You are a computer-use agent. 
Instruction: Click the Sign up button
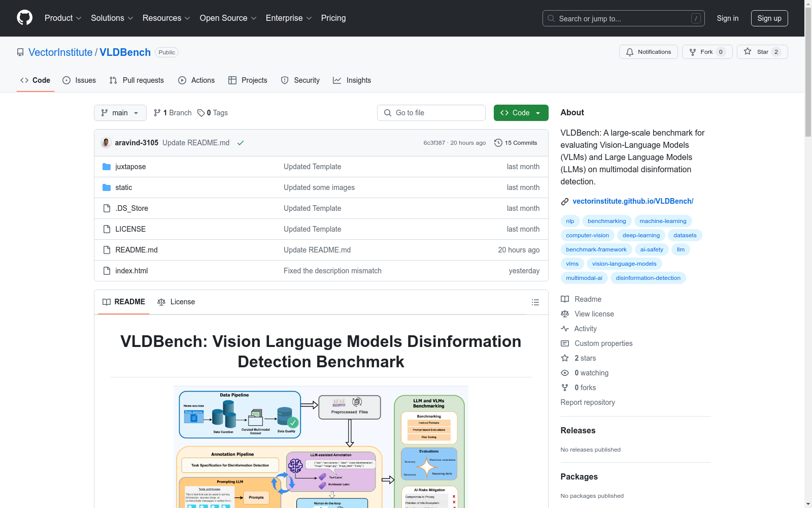tap(769, 18)
